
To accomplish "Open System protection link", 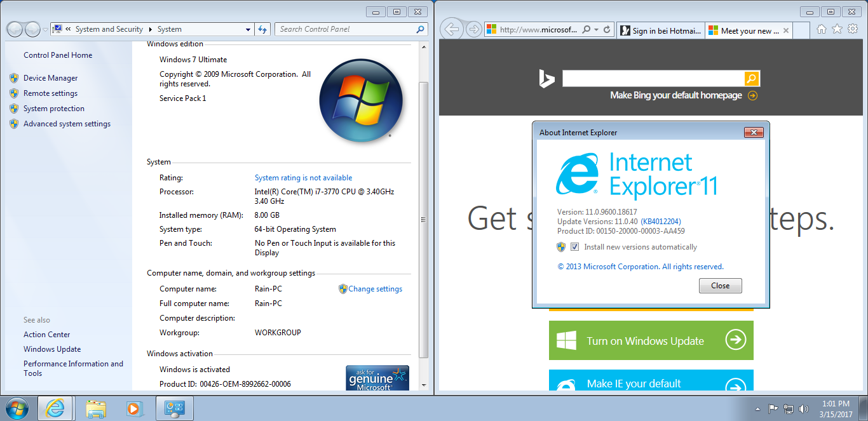I will point(54,109).
